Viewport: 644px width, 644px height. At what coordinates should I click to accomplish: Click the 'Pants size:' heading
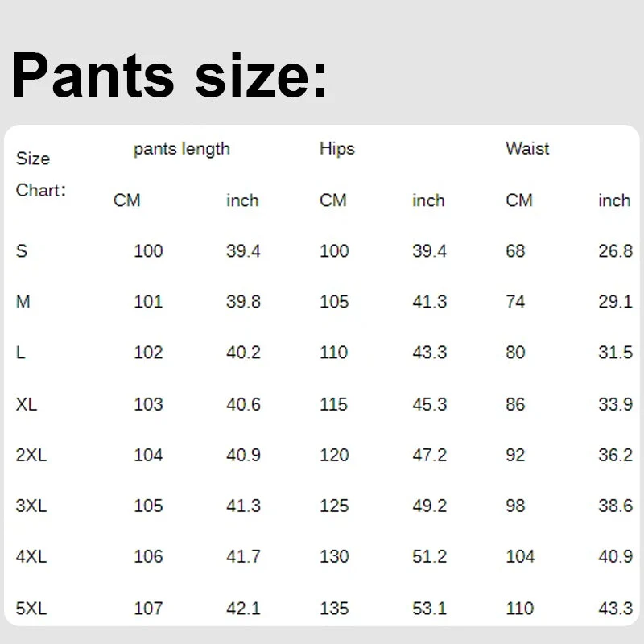coord(170,75)
